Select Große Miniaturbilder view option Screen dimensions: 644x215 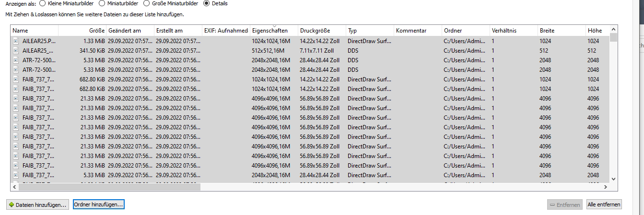pos(141,3)
